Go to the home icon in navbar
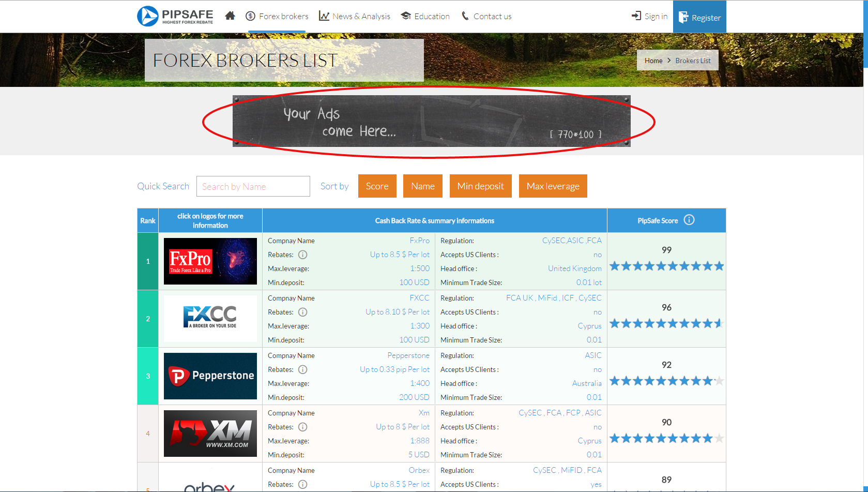This screenshot has width=868, height=492. (230, 16)
